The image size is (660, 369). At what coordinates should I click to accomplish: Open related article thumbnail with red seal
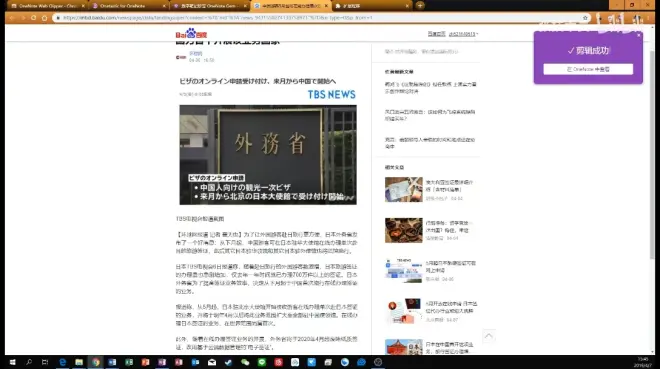pyautogui.click(x=403, y=311)
